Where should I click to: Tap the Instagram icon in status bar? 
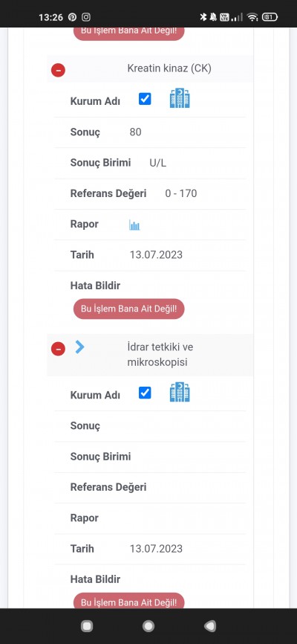[85, 17]
